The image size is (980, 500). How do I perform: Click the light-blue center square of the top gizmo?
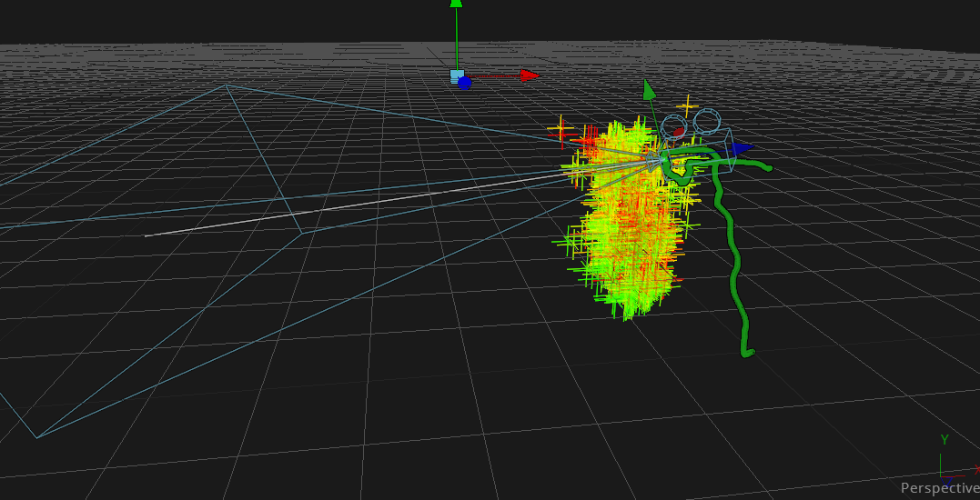457,76
